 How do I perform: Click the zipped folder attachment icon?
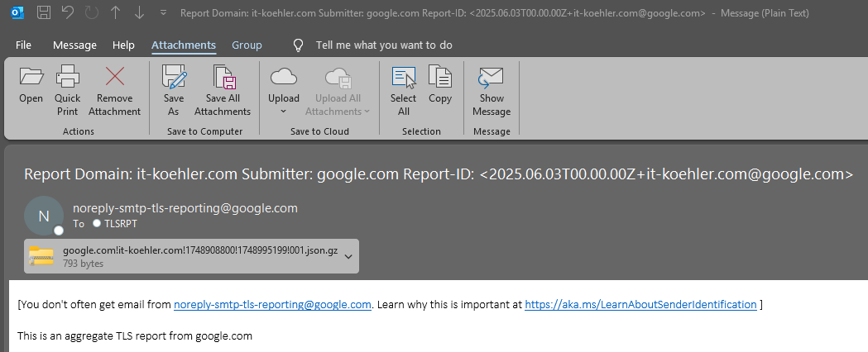tap(41, 256)
